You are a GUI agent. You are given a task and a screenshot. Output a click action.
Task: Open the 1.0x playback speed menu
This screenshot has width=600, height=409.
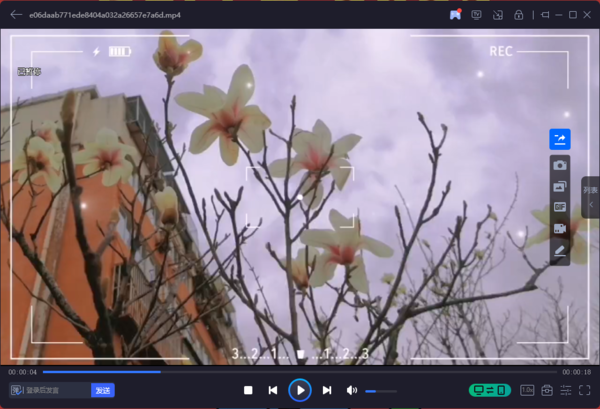[527, 390]
